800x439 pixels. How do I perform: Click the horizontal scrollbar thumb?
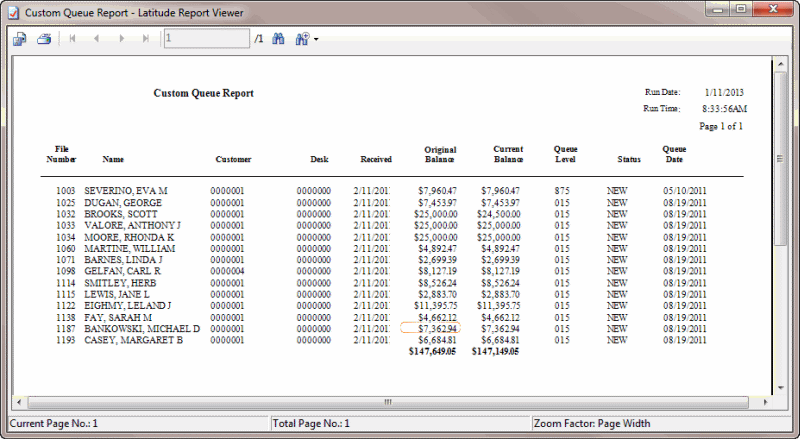[x=388, y=402]
